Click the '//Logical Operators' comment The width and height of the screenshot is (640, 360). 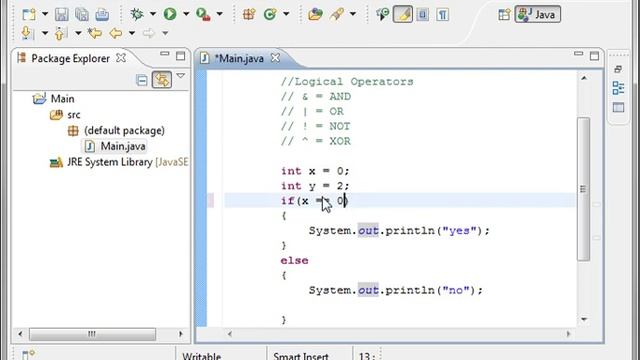pos(347,82)
